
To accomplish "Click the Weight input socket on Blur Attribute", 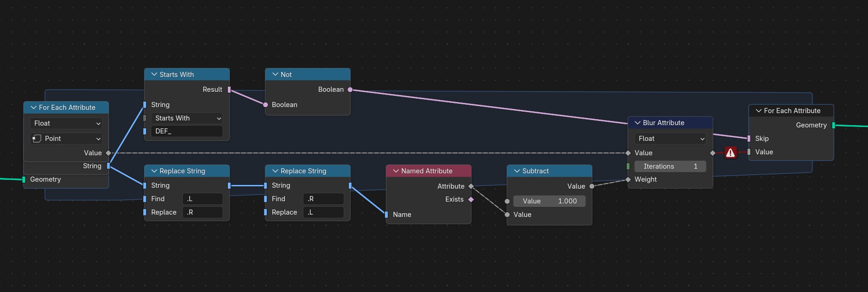I will 628,179.
